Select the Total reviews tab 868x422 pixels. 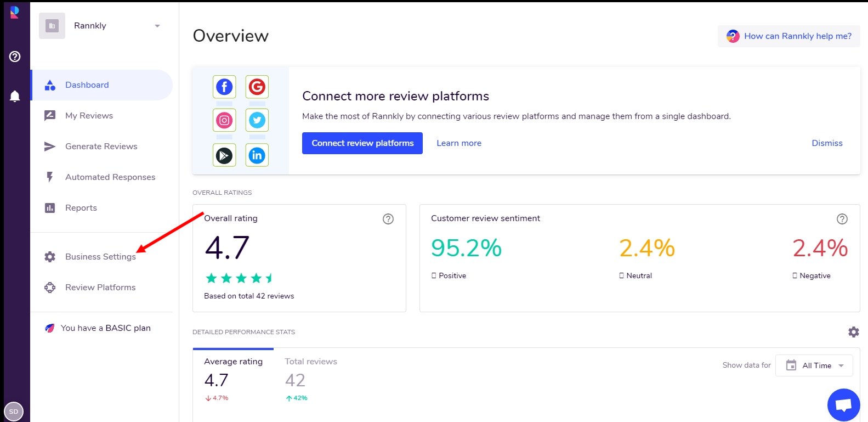tap(311, 380)
